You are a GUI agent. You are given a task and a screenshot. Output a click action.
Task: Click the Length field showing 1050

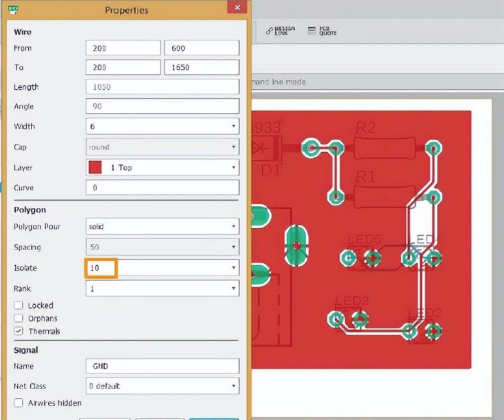click(x=162, y=87)
